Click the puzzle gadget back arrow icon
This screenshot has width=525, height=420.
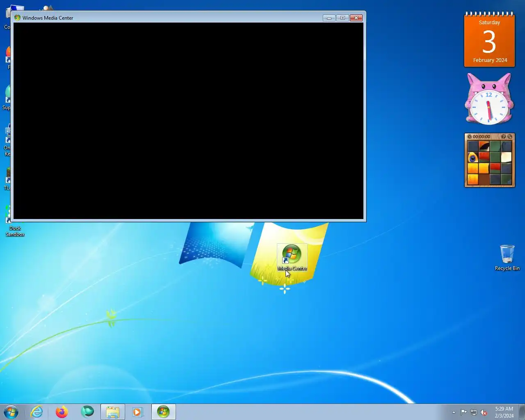tap(470, 137)
